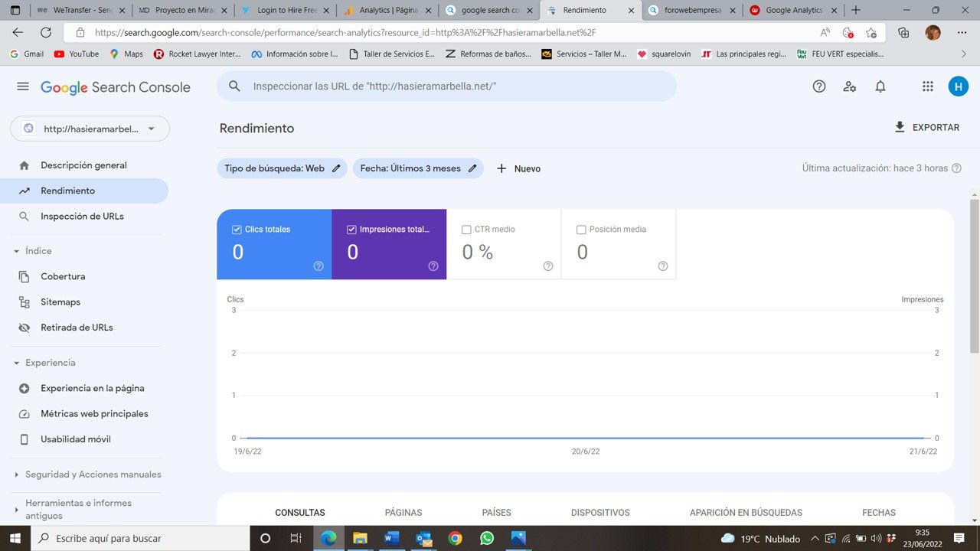This screenshot has width=980, height=551.
Task: Open File Explorer from the taskbar
Action: (x=360, y=538)
